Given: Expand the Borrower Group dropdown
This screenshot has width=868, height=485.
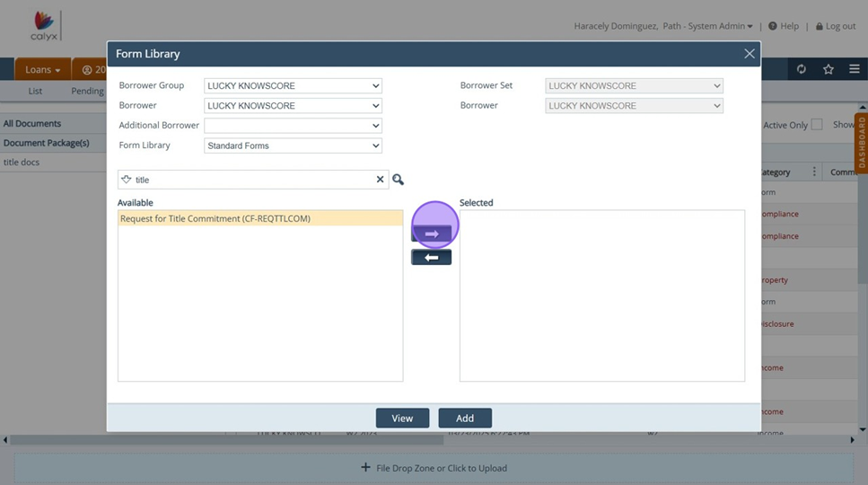Looking at the screenshot, I should click(x=293, y=86).
